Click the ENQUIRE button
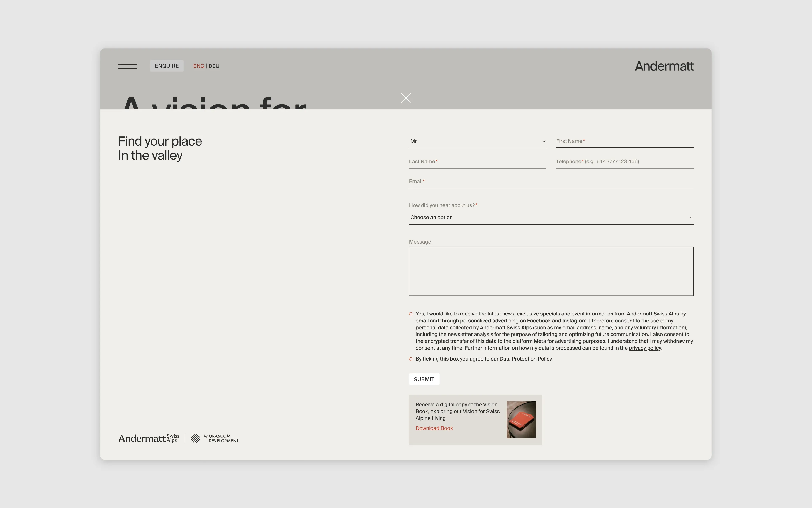This screenshot has width=812, height=508. coord(167,66)
